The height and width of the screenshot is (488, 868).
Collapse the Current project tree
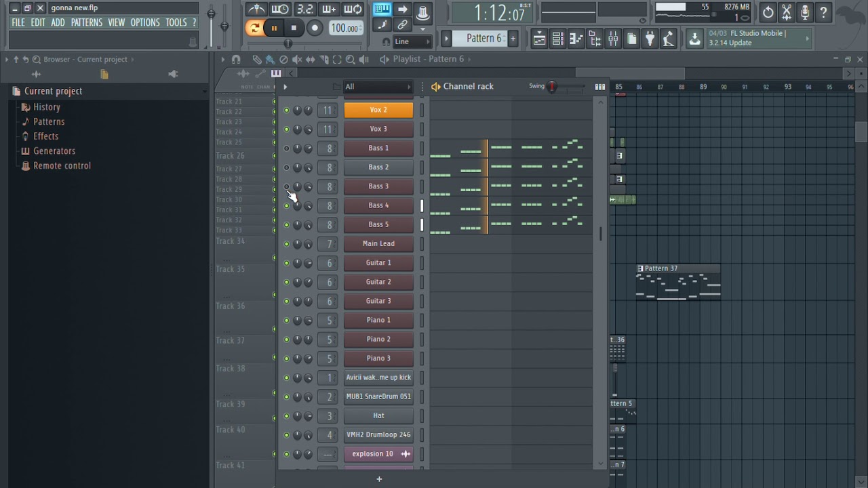click(204, 91)
